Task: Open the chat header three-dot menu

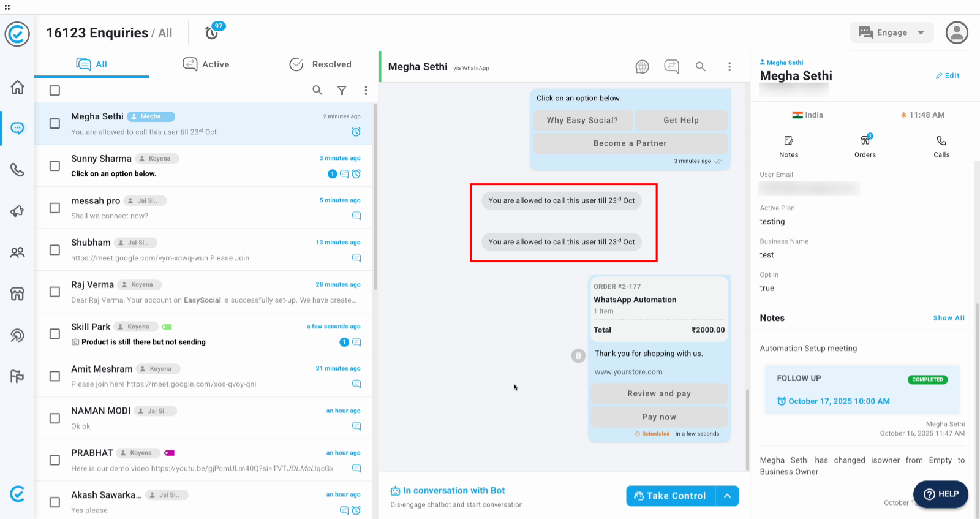Action: point(729,66)
